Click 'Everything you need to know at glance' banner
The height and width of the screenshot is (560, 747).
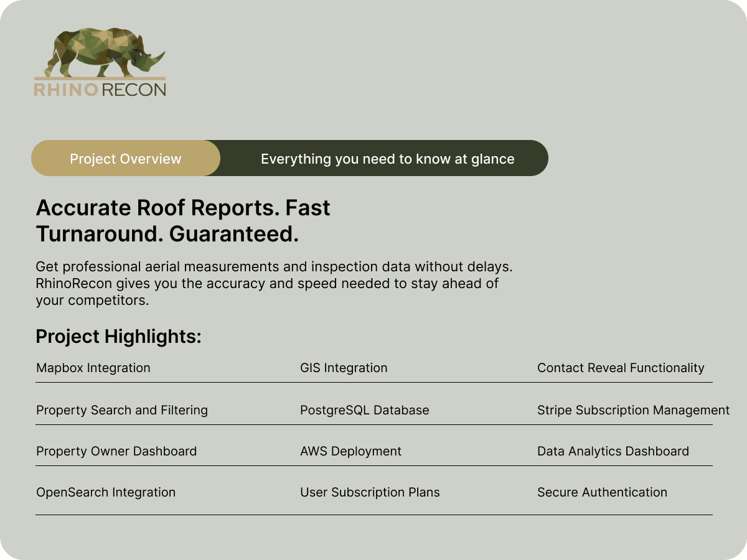[387, 159]
